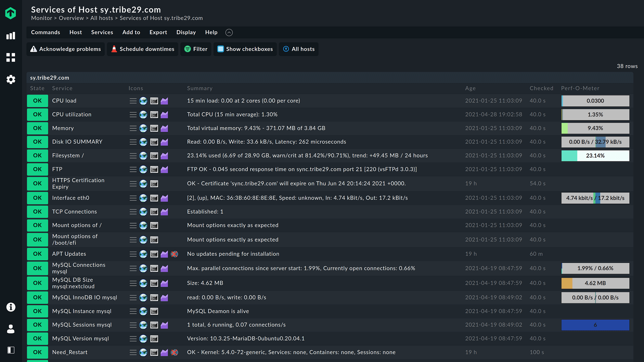
Task: Select summary text 'MySQL Deamon is alive'
Action: coord(218,311)
